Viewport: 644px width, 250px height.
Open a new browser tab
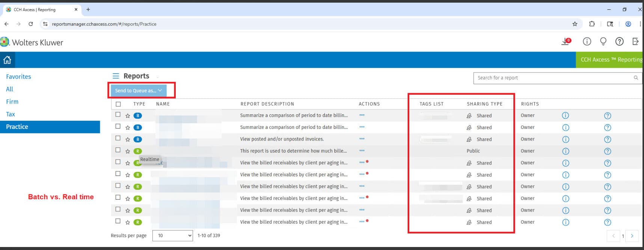pos(88,9)
